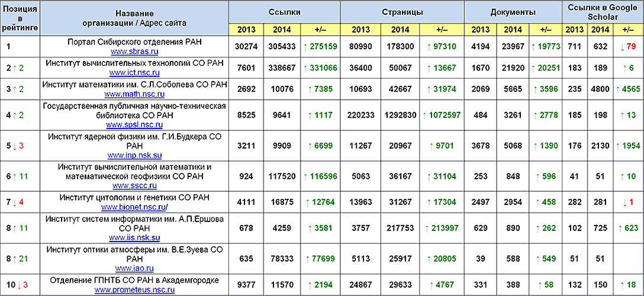The height and width of the screenshot is (296, 644).
Task: Follow the www.bionet.nsc.ru link
Action: click(133, 207)
